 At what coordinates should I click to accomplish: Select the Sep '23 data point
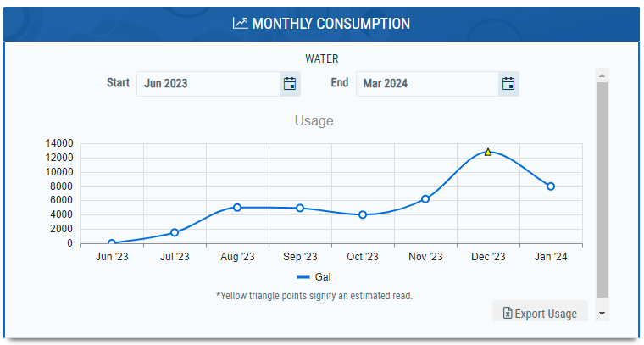pyautogui.click(x=300, y=209)
